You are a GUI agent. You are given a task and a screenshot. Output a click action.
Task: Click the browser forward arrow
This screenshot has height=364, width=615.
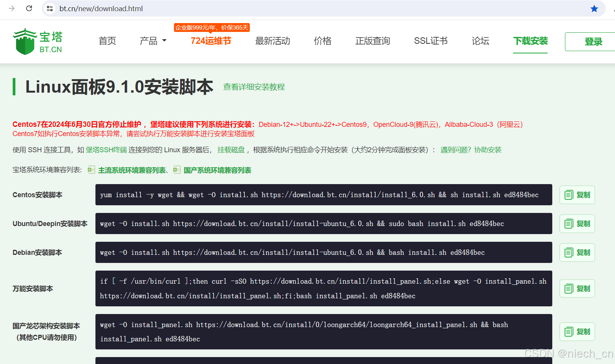[12, 8]
